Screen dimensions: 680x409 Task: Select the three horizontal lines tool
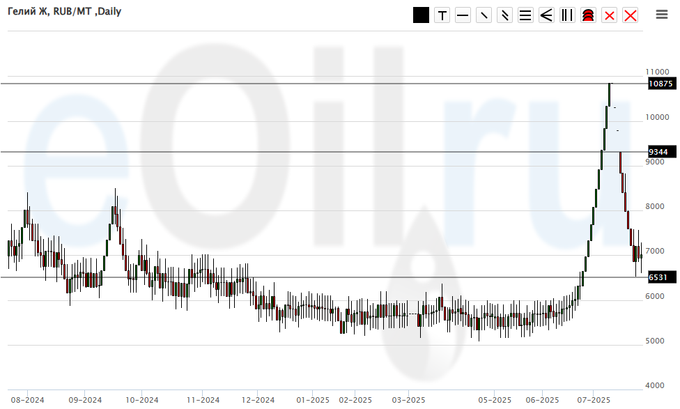525,15
